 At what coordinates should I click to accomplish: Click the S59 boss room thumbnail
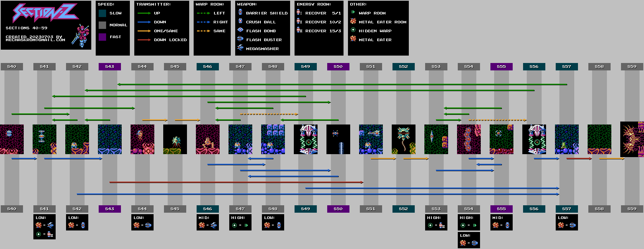(632, 139)
